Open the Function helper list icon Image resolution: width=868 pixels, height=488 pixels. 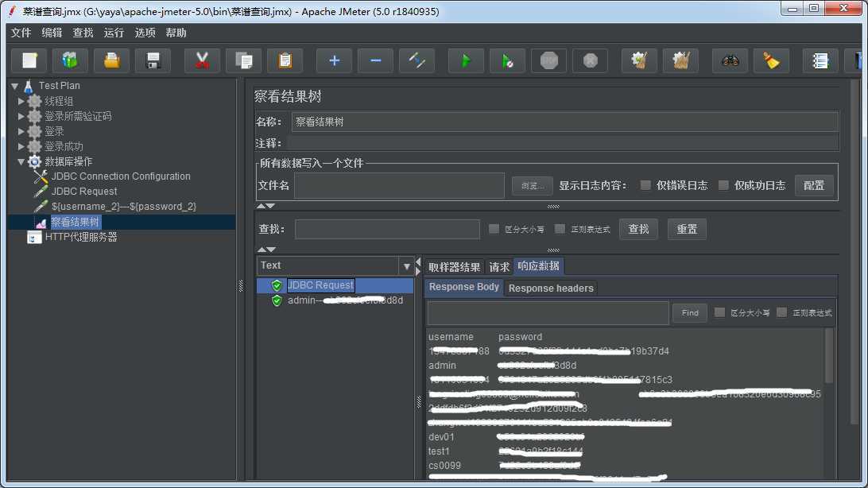[820, 60]
